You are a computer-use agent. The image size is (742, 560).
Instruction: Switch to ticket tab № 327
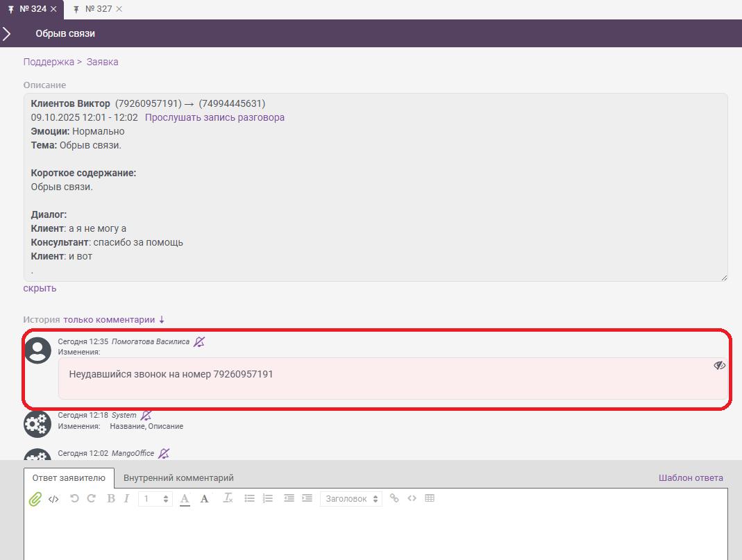click(x=99, y=9)
